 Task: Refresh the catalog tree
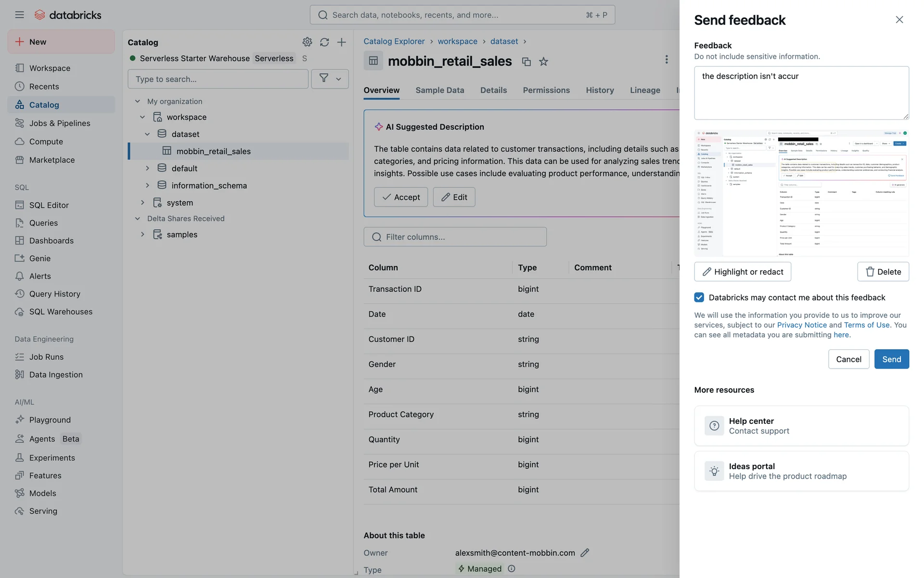pos(324,42)
